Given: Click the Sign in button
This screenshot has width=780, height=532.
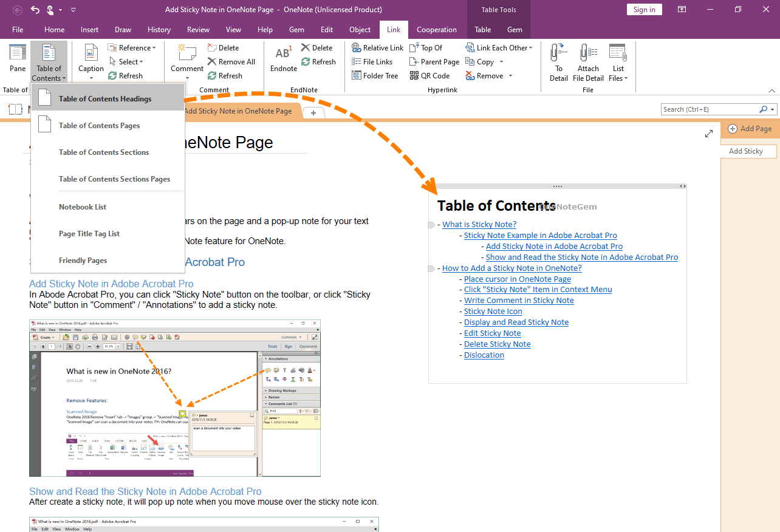Looking at the screenshot, I should click(644, 9).
